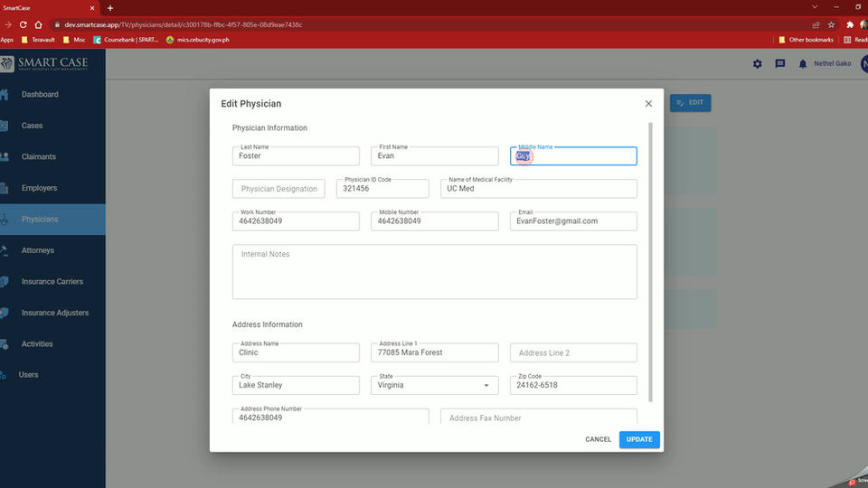Go to browser home page icon

[x=38, y=24]
